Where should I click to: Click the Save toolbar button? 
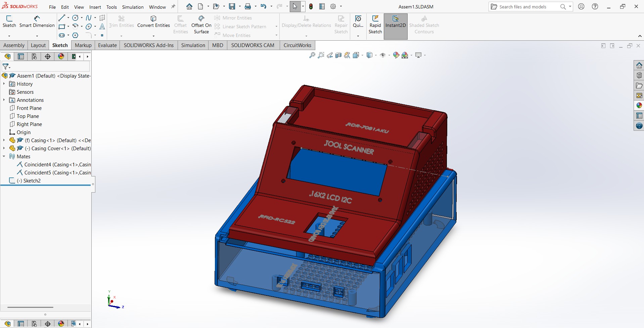pyautogui.click(x=232, y=6)
